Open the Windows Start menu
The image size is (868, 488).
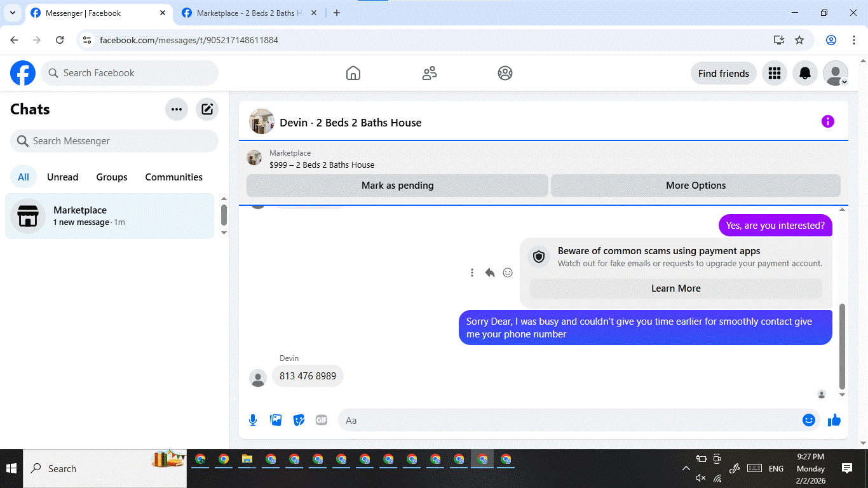[x=11, y=469]
